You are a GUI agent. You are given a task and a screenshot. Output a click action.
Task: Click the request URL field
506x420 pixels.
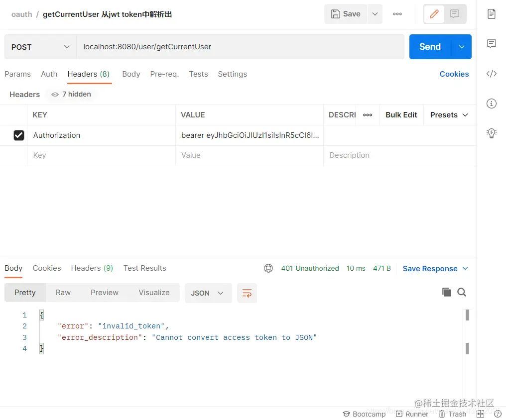coord(240,47)
